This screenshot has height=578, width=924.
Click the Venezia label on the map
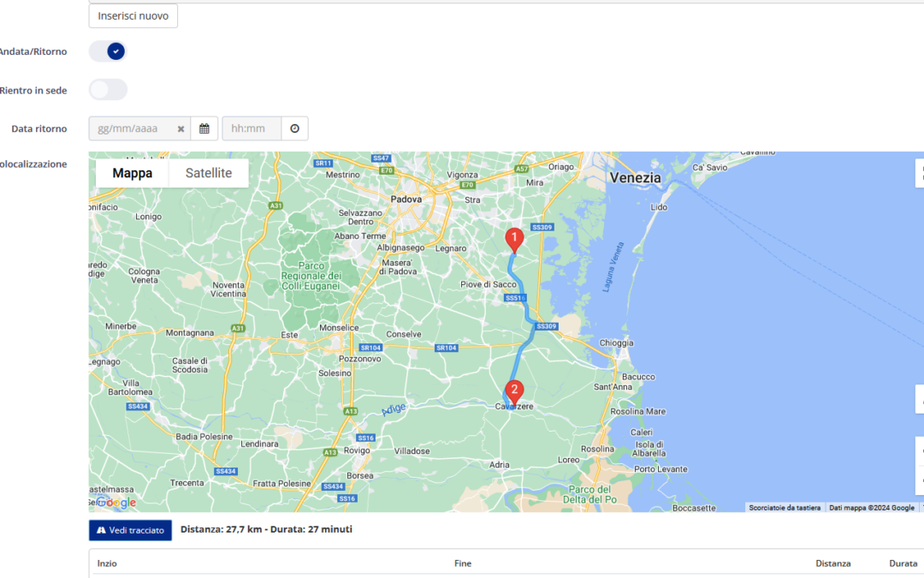click(x=635, y=177)
